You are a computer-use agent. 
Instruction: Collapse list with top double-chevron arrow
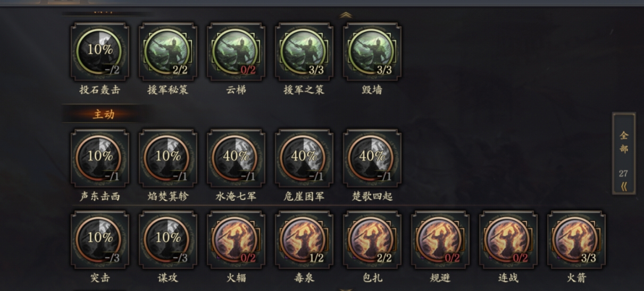[x=346, y=15]
